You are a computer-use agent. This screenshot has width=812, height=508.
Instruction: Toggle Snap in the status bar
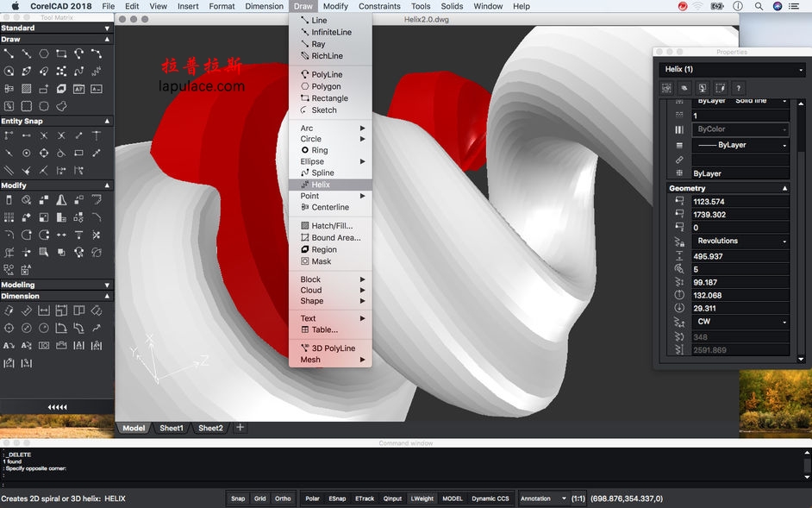pos(239,499)
